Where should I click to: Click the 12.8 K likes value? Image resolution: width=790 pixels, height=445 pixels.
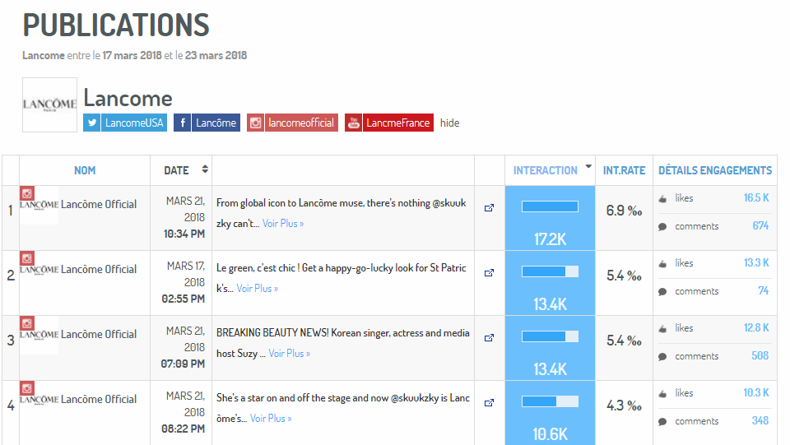click(x=756, y=328)
